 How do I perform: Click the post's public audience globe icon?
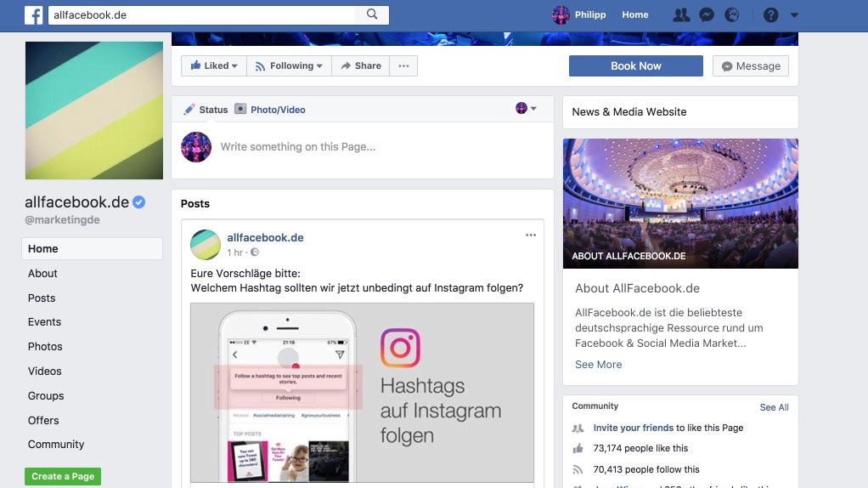pyautogui.click(x=255, y=252)
